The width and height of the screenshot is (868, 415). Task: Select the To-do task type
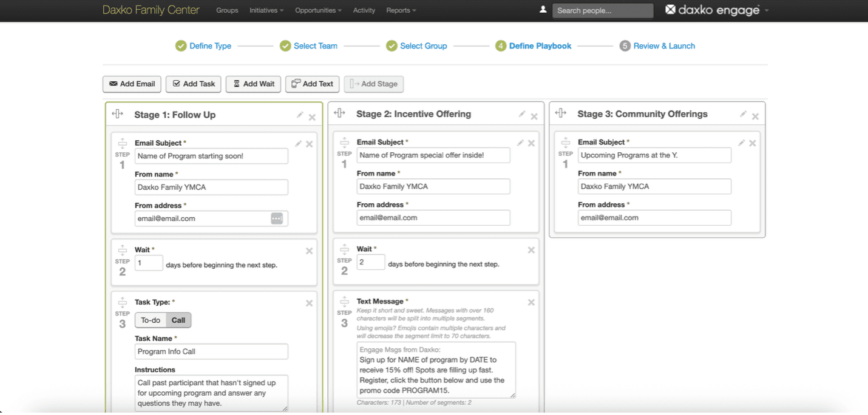pos(151,320)
